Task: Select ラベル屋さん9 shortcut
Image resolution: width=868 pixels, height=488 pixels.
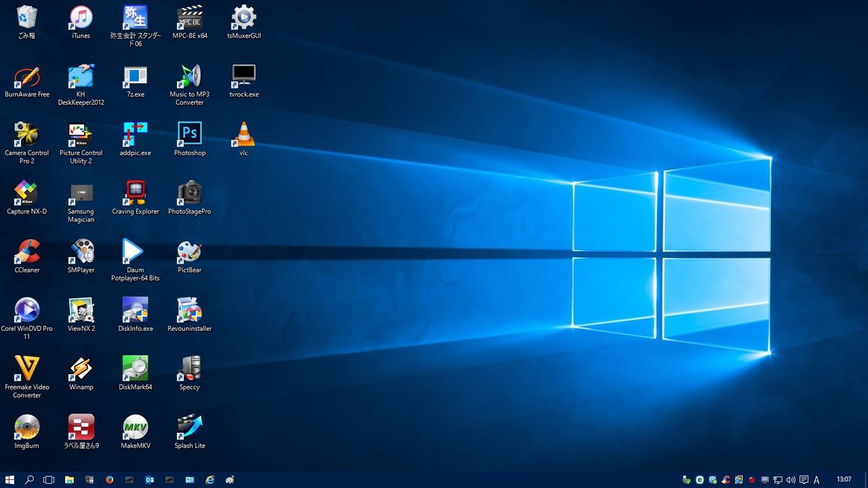Action: (81, 432)
